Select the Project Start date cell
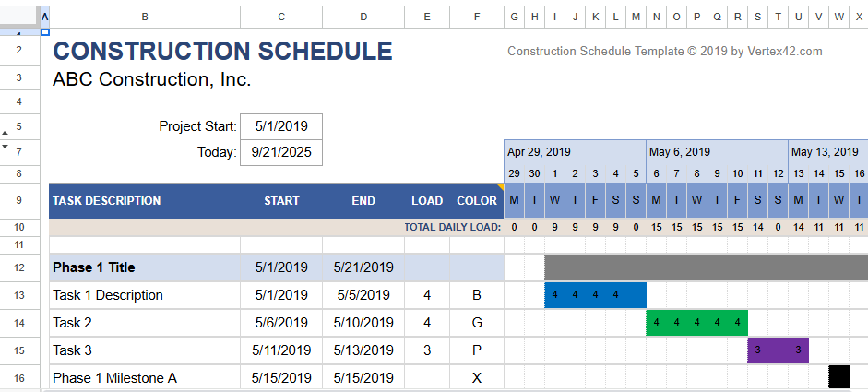The height and width of the screenshot is (392, 868). click(x=280, y=126)
